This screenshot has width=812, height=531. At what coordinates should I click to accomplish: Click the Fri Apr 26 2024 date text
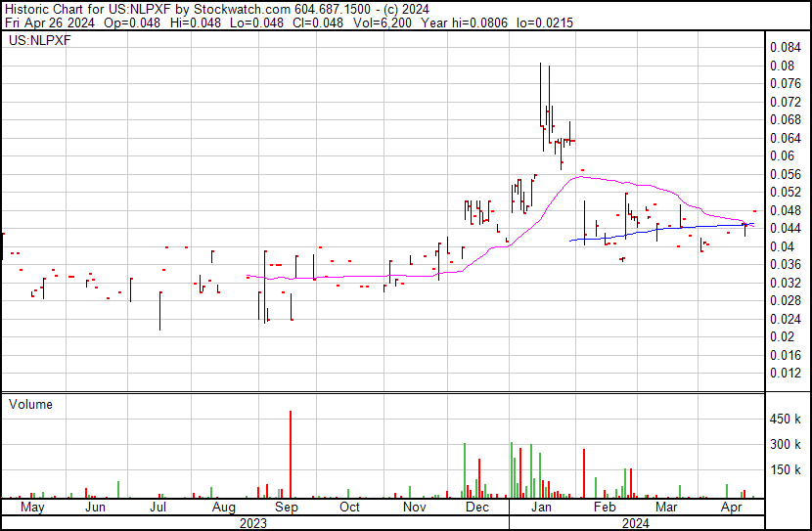coord(50,23)
